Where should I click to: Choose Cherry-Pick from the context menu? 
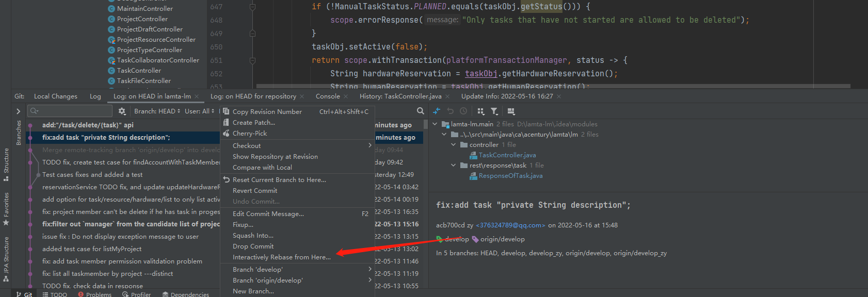coord(250,134)
